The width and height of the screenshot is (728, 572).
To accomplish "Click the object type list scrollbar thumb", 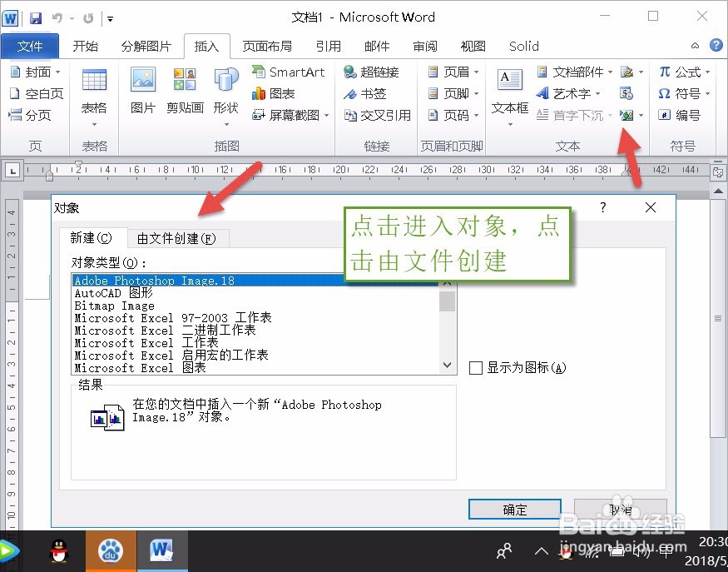I will (447, 301).
